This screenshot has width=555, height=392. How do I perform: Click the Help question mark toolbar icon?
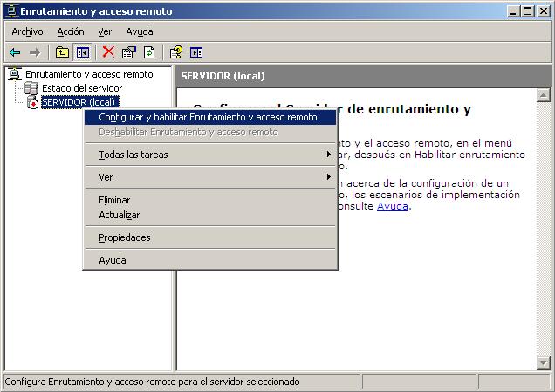pyautogui.click(x=175, y=52)
